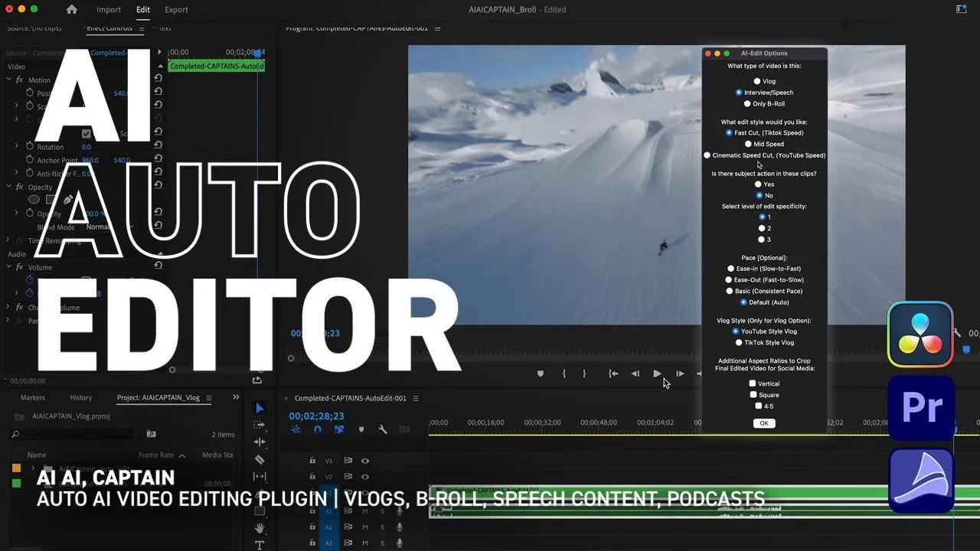Select the free draw bezier pen mask tool
980x551 pixels.
click(68, 199)
